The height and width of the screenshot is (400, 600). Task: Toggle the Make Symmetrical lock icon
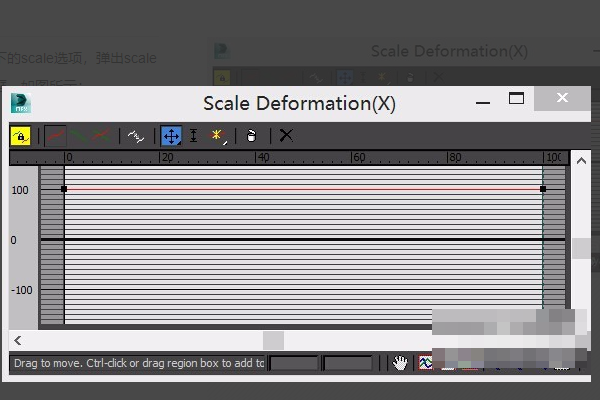pyautogui.click(x=21, y=136)
